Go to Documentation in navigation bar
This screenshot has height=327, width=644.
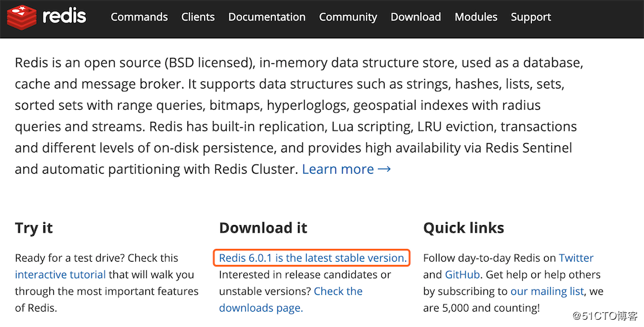pos(267,17)
